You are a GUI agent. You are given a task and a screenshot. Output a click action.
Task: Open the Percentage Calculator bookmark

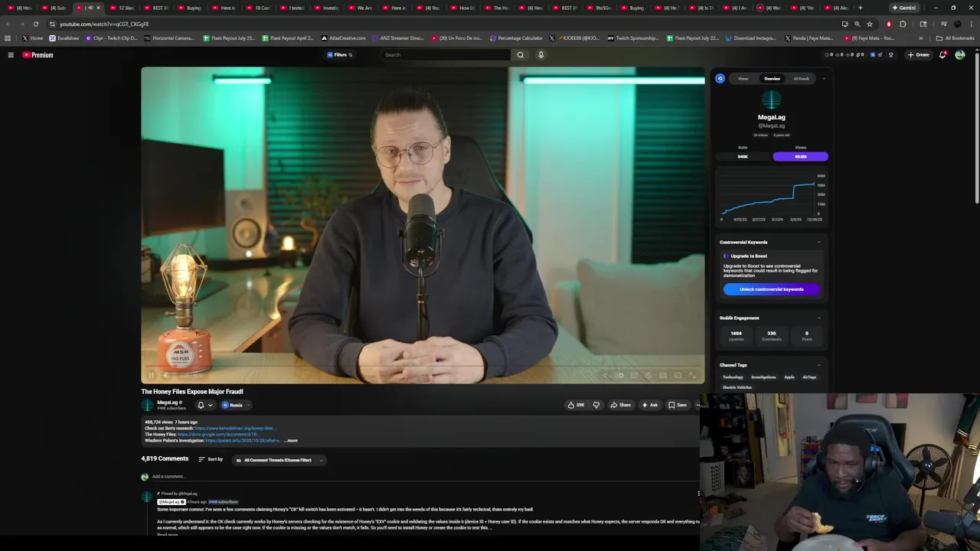point(516,38)
